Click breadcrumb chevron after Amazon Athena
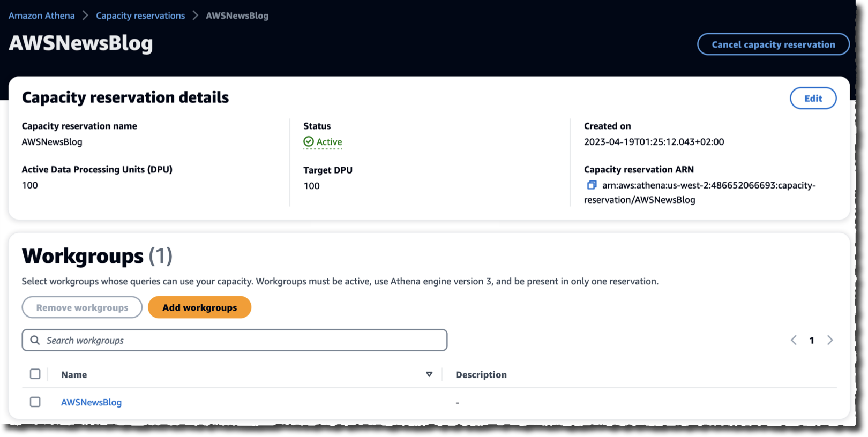This screenshot has height=437, width=868. coord(85,16)
